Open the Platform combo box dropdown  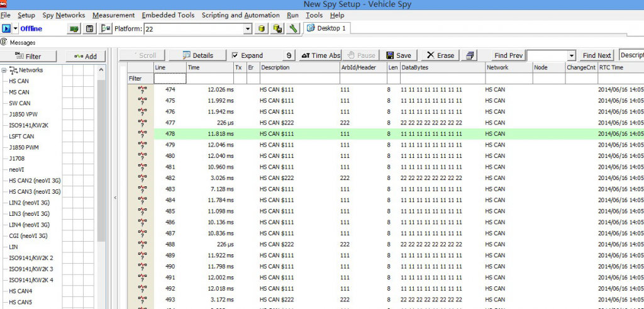coord(248,29)
